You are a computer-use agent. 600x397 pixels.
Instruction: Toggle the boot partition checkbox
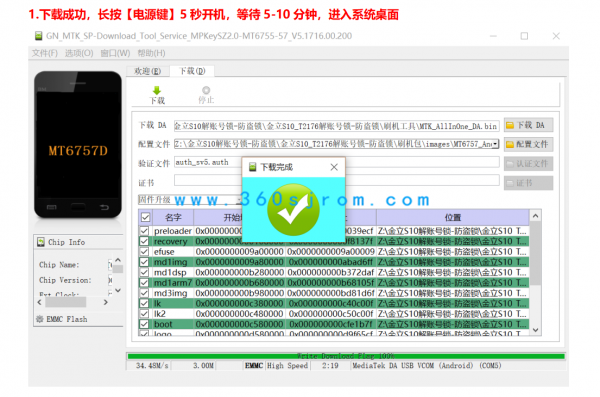click(x=144, y=324)
